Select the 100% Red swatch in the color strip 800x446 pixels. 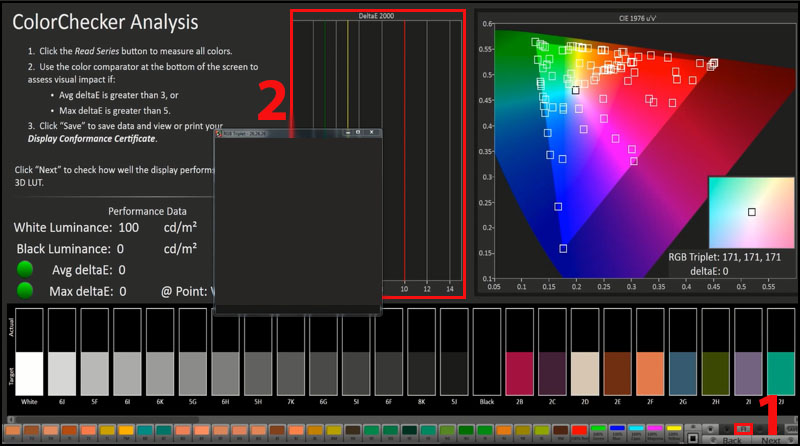tap(580, 432)
